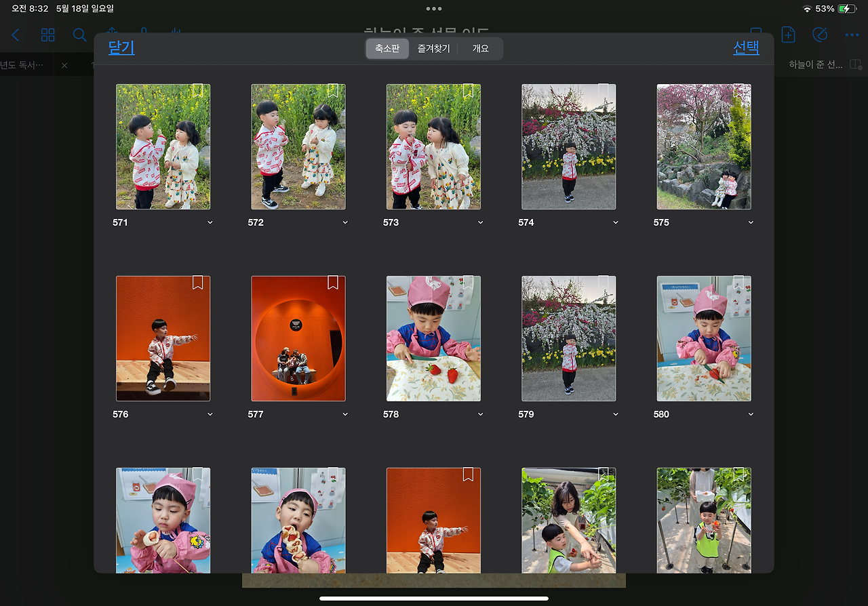Tap the 선택 selection link
Viewport: 868px width, 606px height.
click(746, 48)
